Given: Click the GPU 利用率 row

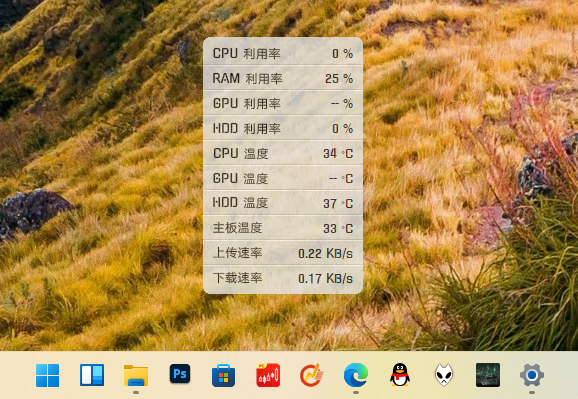Looking at the screenshot, I should point(283,103).
